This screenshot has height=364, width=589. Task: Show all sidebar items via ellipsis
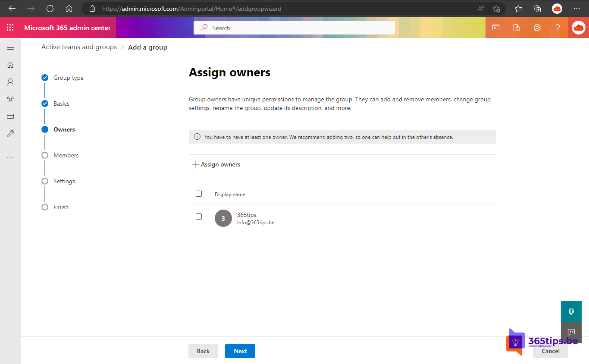pos(10,157)
